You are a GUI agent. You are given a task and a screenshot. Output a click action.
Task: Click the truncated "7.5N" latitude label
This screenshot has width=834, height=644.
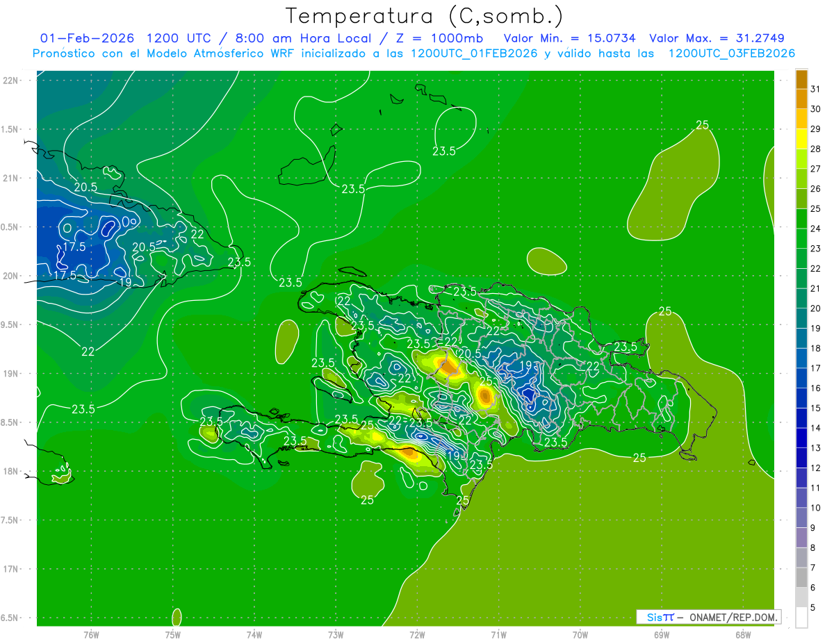10,520
